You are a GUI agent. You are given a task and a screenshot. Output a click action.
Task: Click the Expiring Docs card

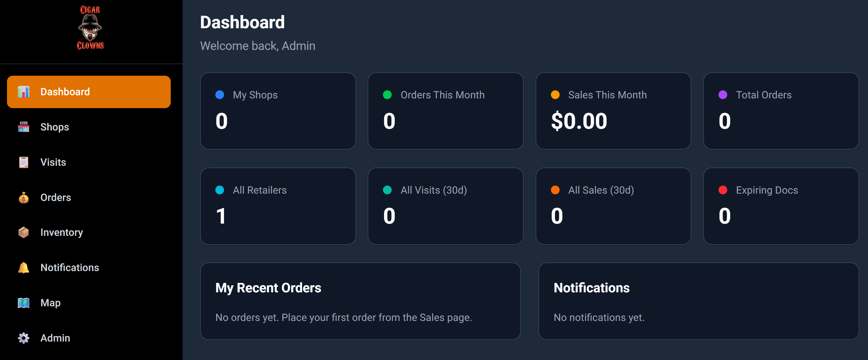pos(781,206)
